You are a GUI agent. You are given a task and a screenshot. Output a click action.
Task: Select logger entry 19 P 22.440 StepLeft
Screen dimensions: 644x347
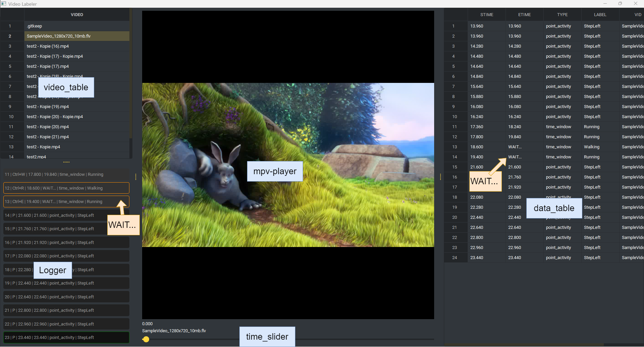(66, 283)
